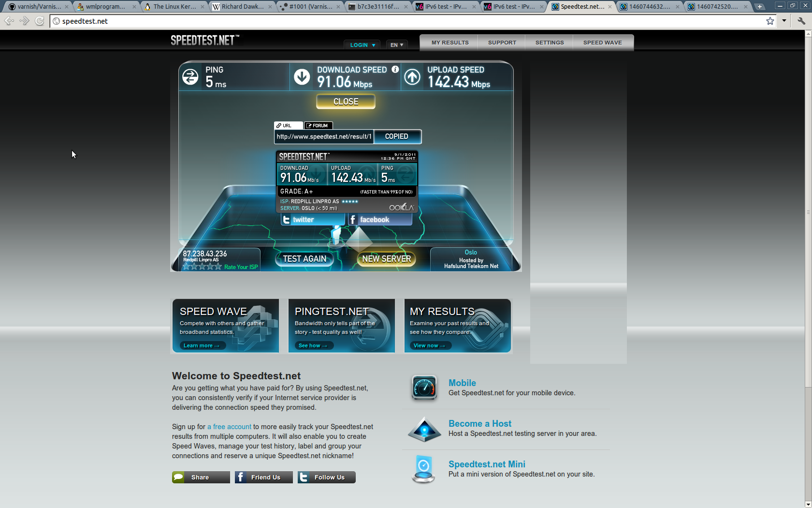812x508 pixels.
Task: Open the EN language dropdown
Action: pyautogui.click(x=397, y=45)
